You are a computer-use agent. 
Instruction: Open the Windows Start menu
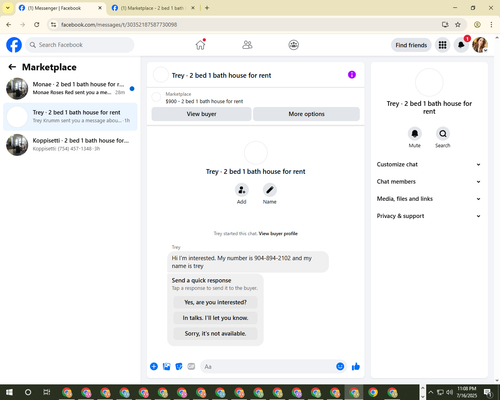pos(9,392)
